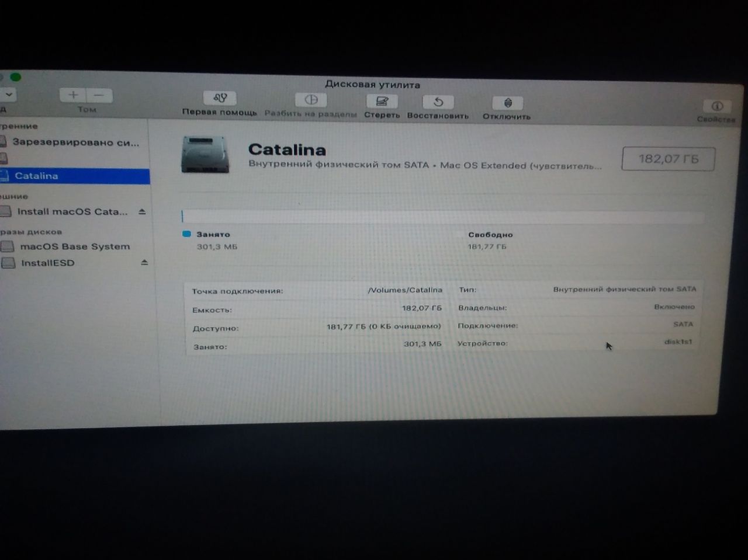Click the Емкость 182,07 ГБ table value

tap(422, 308)
